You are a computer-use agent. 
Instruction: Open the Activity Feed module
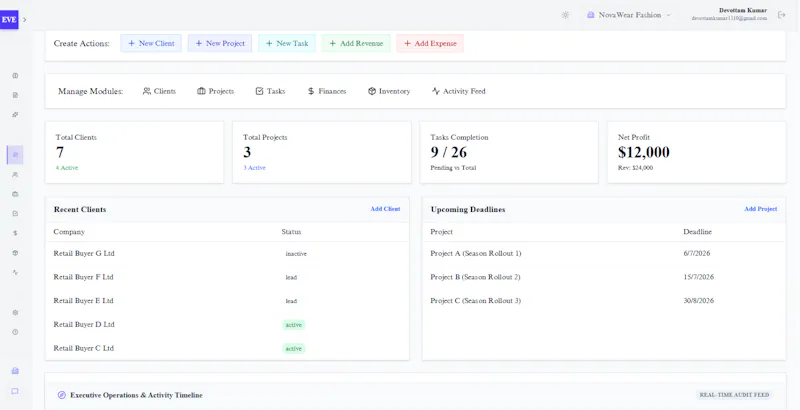point(458,91)
